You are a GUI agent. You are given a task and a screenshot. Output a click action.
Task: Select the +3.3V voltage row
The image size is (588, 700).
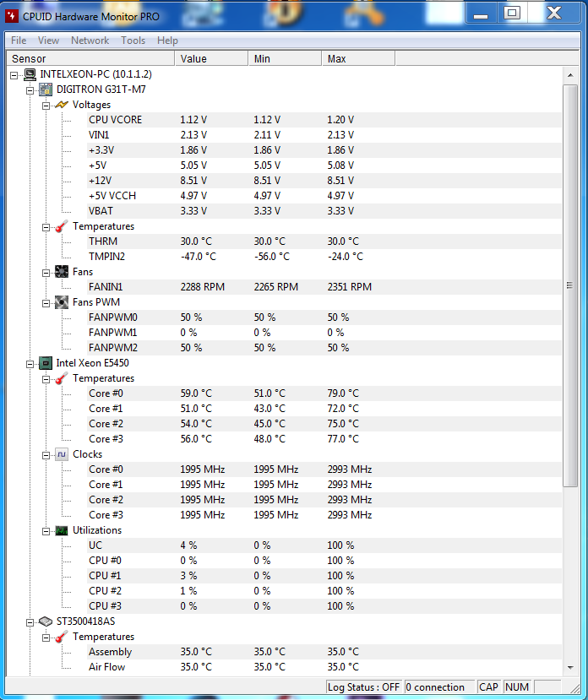[x=324, y=150]
